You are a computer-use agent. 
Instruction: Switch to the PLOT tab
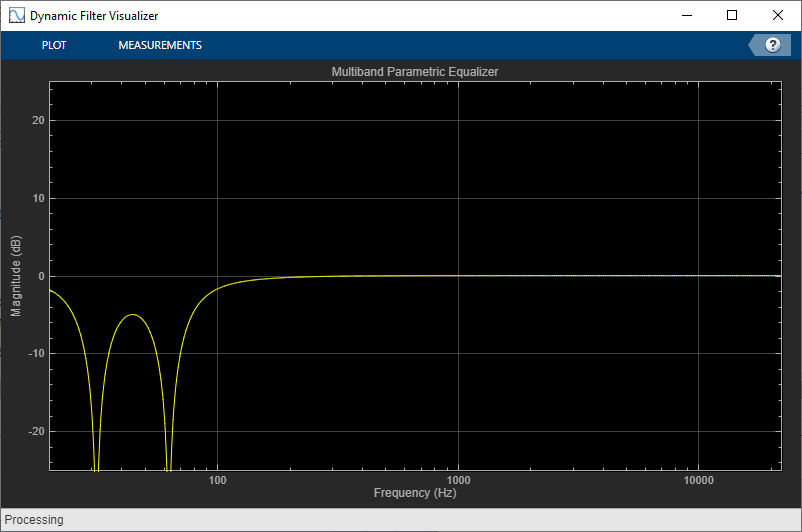[x=54, y=45]
